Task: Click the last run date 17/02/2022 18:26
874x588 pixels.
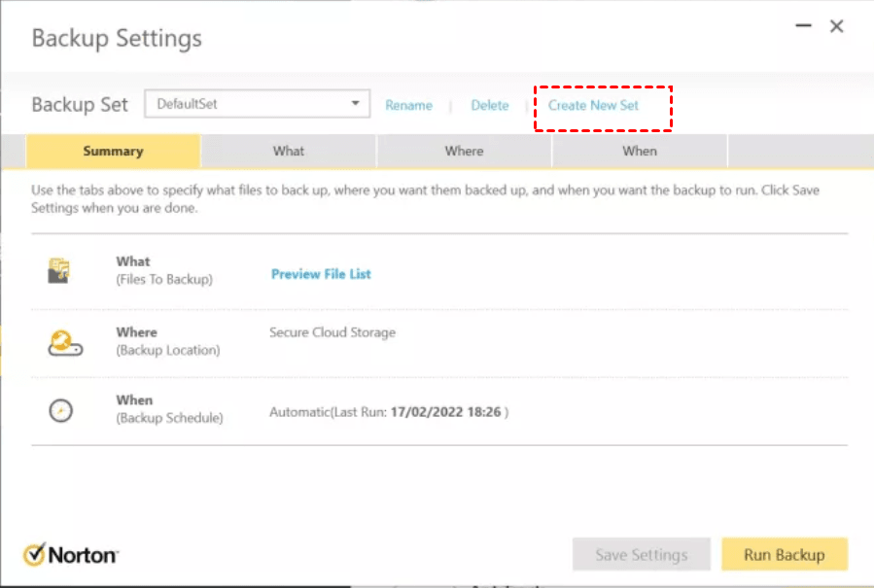Action: click(445, 412)
